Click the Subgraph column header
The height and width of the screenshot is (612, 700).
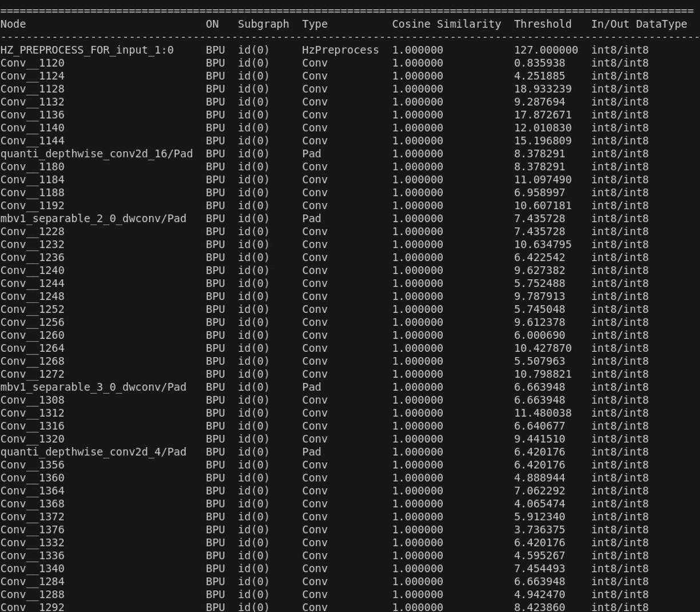(x=263, y=24)
